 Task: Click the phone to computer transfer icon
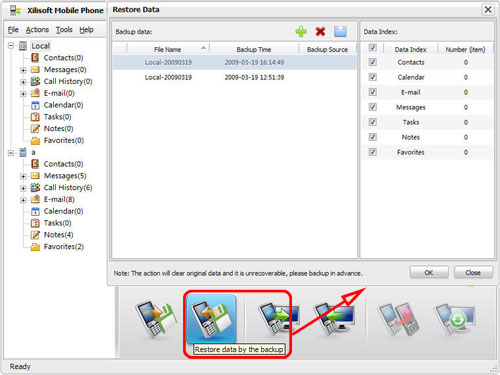point(278,318)
